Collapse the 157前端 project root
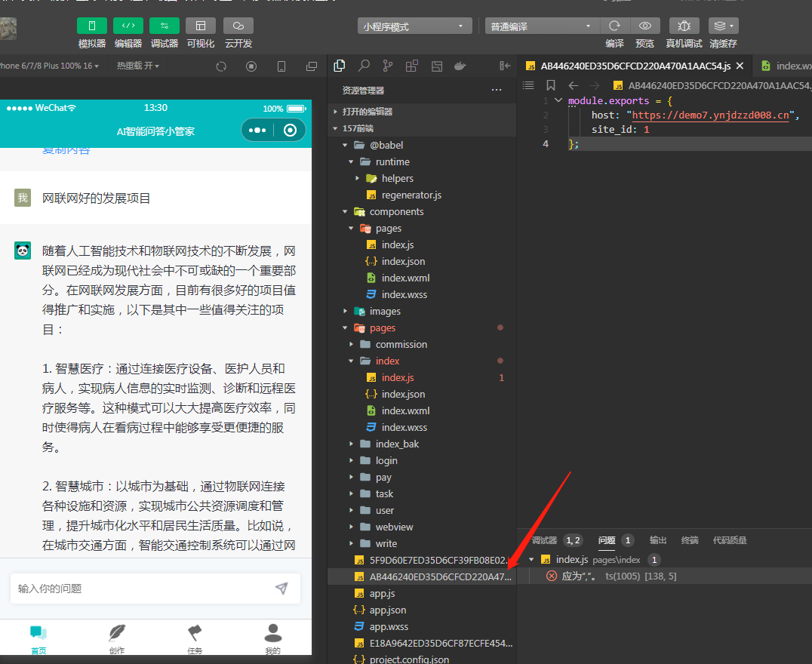Screen dimensions: 812x664 [422, 128]
